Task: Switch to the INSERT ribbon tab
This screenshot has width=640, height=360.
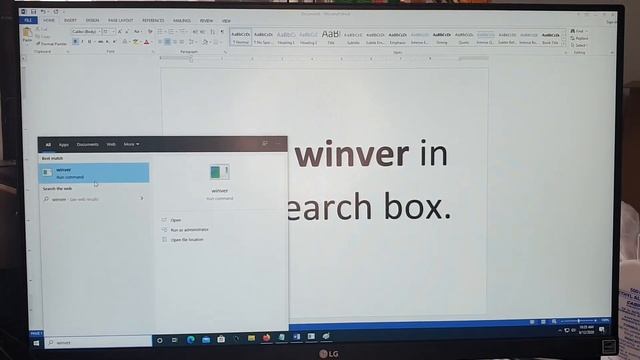Action: (70, 20)
